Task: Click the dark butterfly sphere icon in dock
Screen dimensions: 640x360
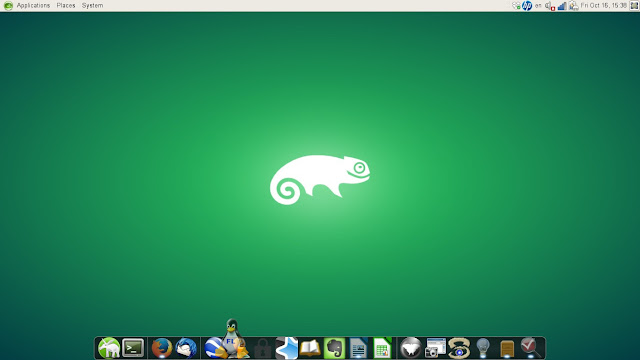Action: [x=411, y=348]
